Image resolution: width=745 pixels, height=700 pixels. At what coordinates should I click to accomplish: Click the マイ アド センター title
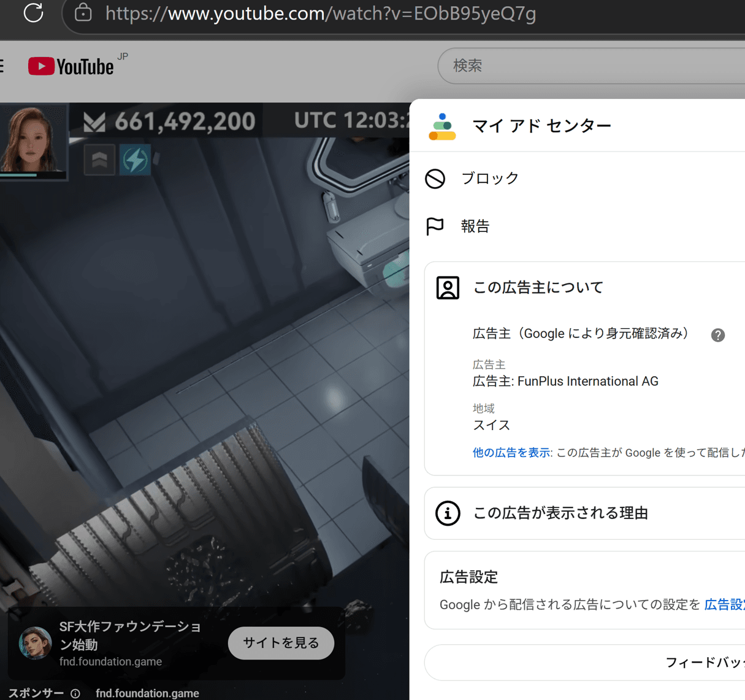542,126
